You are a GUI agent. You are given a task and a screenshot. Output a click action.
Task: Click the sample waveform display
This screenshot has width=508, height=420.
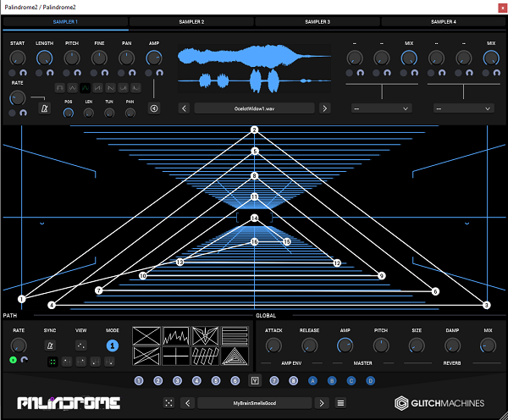point(254,69)
